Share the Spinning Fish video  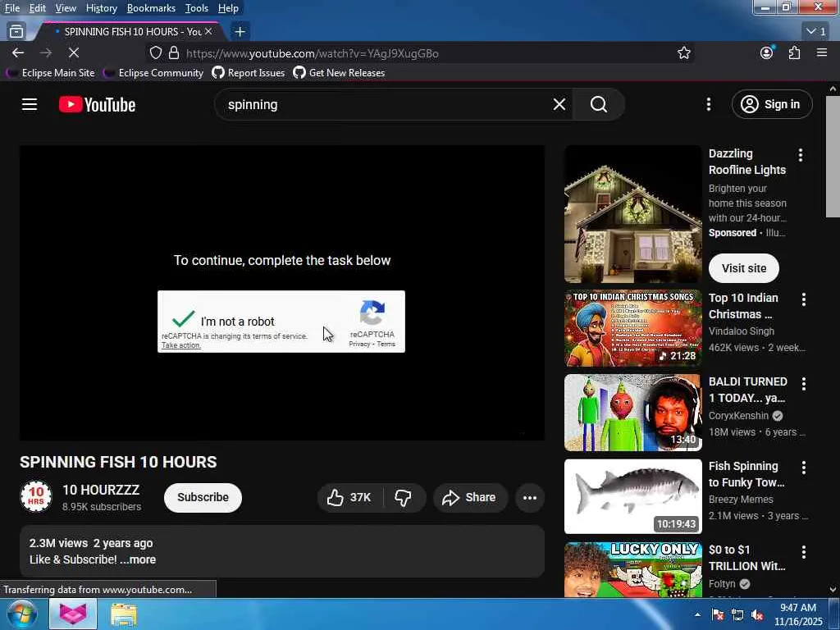(x=469, y=498)
